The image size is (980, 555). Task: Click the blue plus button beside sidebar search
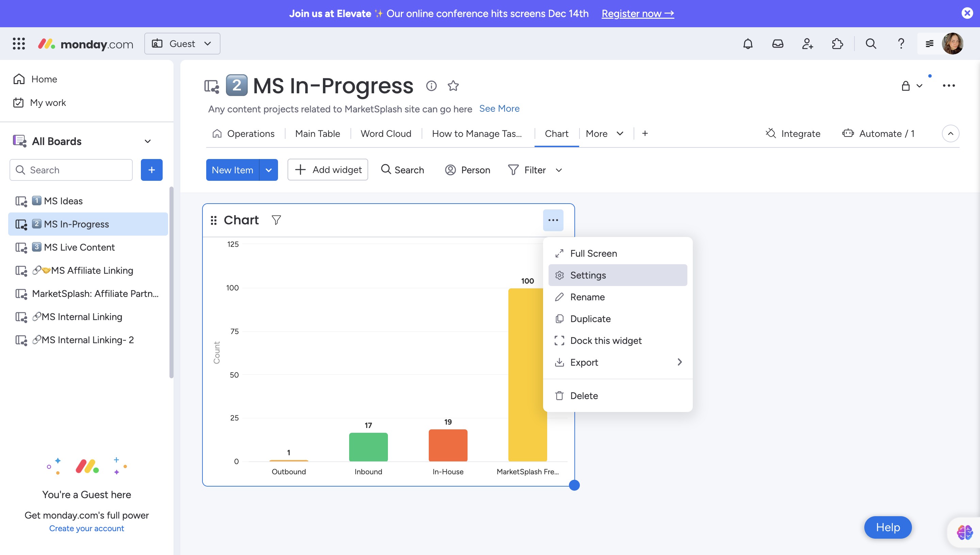coord(151,170)
